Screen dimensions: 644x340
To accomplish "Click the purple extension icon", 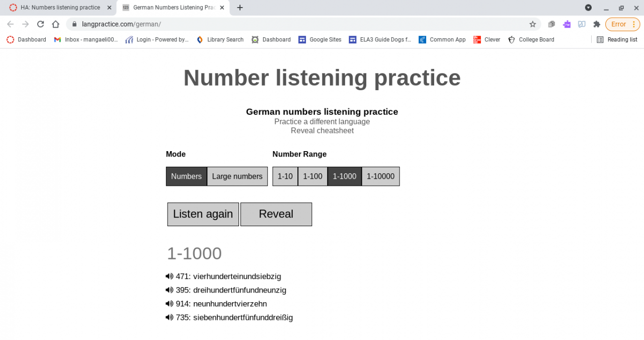I will coord(567,24).
